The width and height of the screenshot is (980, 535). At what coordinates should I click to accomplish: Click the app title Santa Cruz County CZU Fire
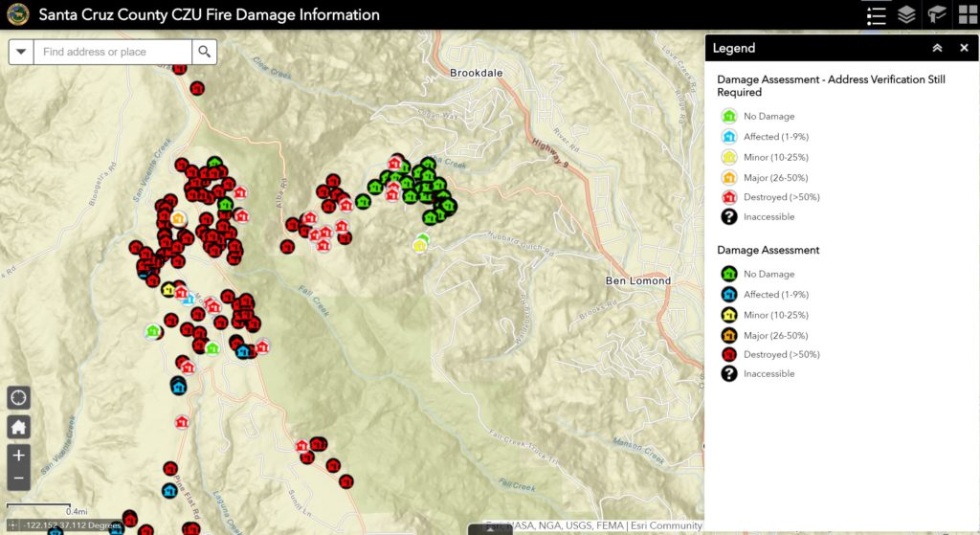point(209,15)
